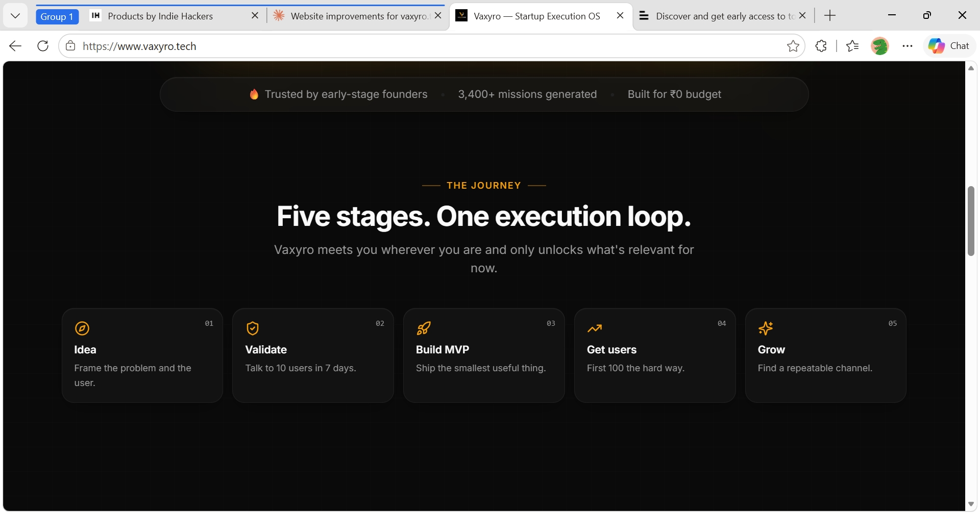Viewport: 980px width, 514px height.
Task: Close the Discover and get early access tab
Action: (802, 16)
